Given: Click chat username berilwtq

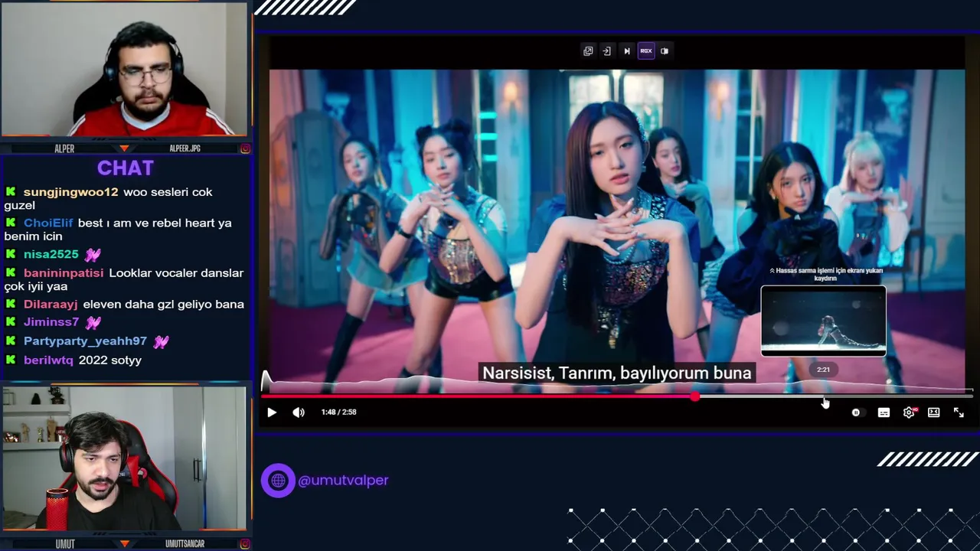Looking at the screenshot, I should (48, 360).
